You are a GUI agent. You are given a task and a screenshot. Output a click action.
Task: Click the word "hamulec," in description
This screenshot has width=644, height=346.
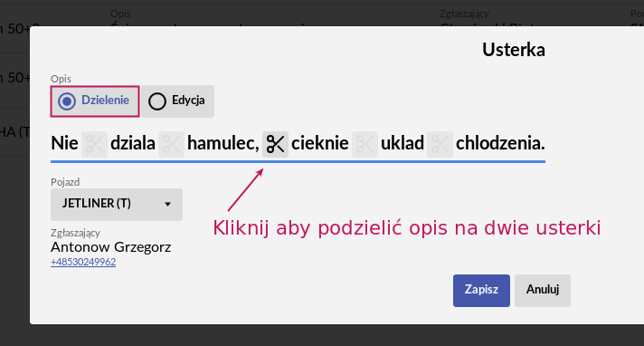[x=223, y=144]
